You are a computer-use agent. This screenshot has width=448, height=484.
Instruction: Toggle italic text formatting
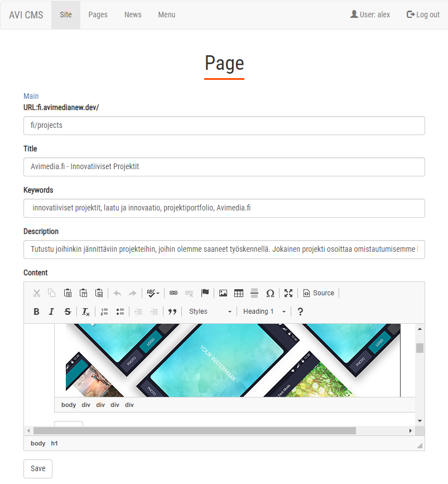point(51,312)
